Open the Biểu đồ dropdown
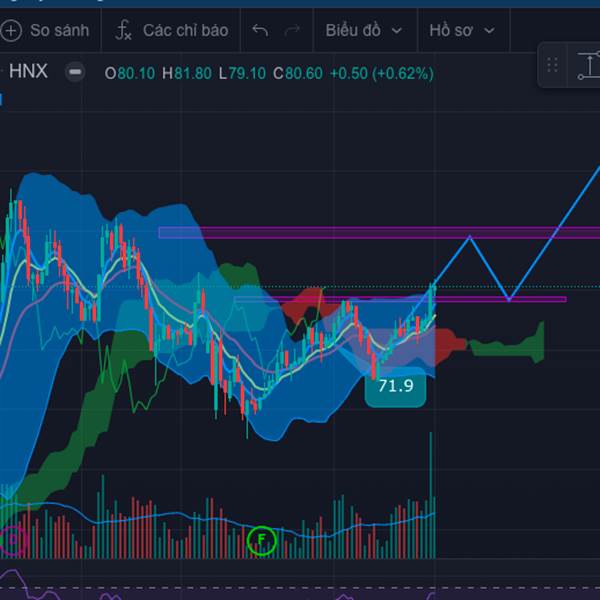The height and width of the screenshot is (600, 600). pyautogui.click(x=364, y=30)
